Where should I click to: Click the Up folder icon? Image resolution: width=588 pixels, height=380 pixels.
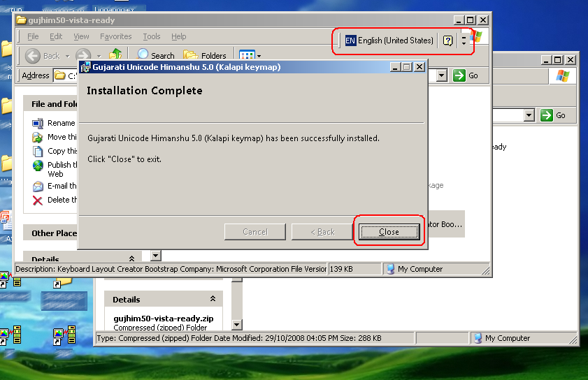click(x=115, y=54)
